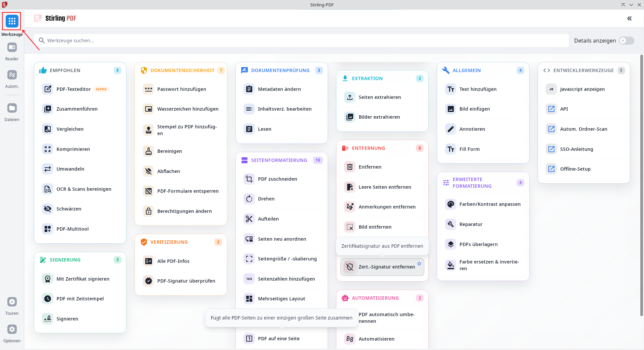Click the Drehen rotate icon
Image resolution: width=644 pixels, height=350 pixels.
[249, 199]
